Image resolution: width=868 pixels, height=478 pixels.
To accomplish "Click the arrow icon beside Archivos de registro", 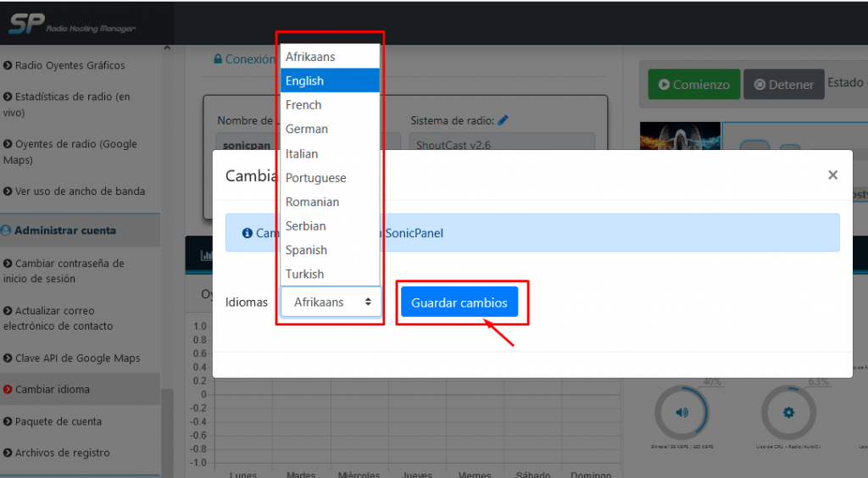I will tap(8, 453).
